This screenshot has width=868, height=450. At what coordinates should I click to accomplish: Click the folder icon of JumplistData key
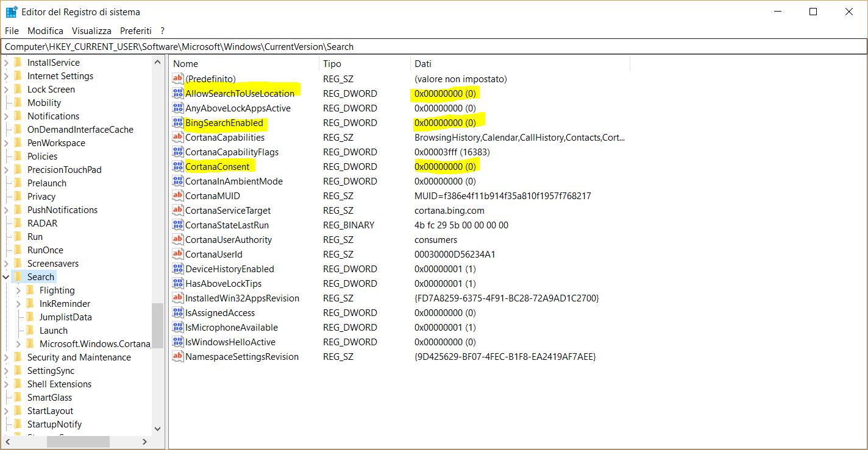(29, 317)
